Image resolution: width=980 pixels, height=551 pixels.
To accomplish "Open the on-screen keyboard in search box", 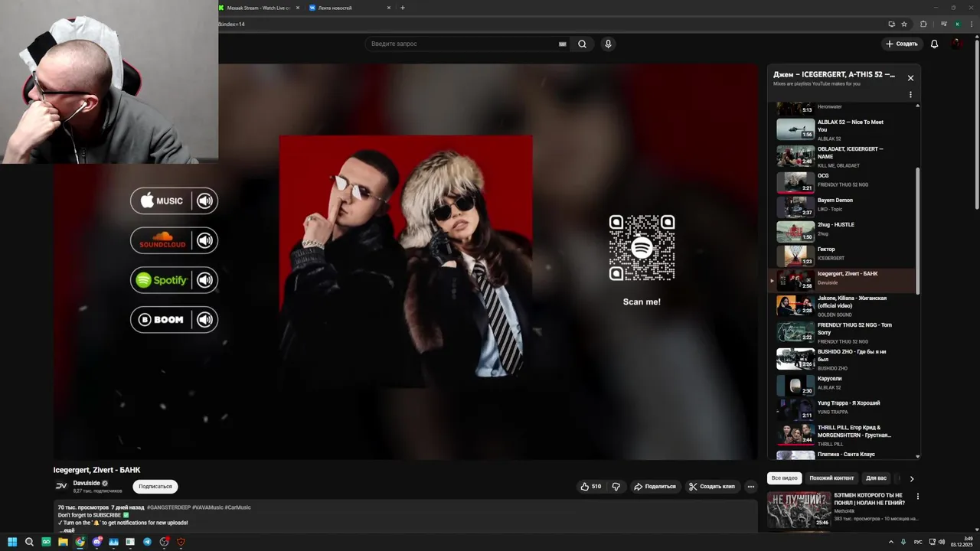I will pos(563,44).
